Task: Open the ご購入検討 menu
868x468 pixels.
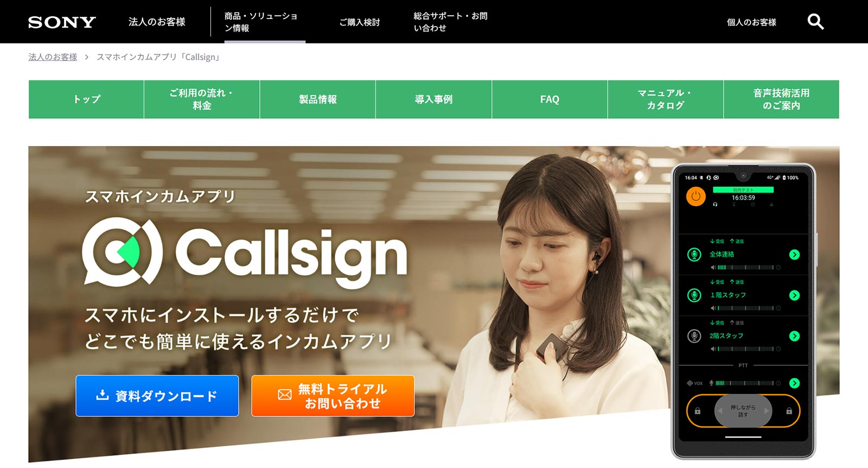Action: [360, 22]
